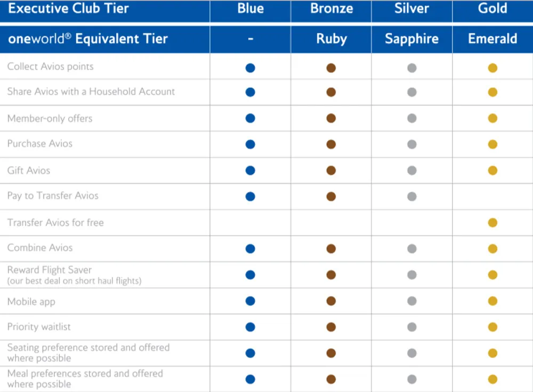Click the Gold dot for Transfer Avios for free
This screenshot has height=392, width=533.
(492, 223)
